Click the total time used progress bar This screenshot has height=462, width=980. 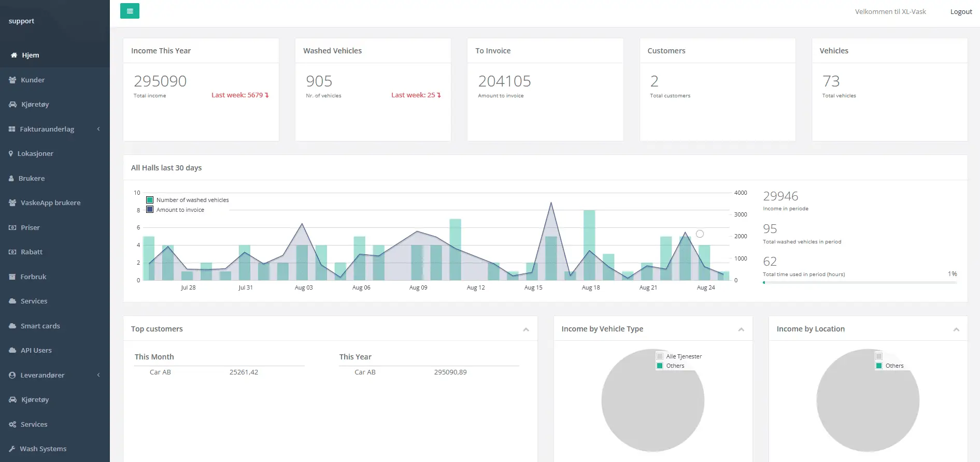pos(860,282)
